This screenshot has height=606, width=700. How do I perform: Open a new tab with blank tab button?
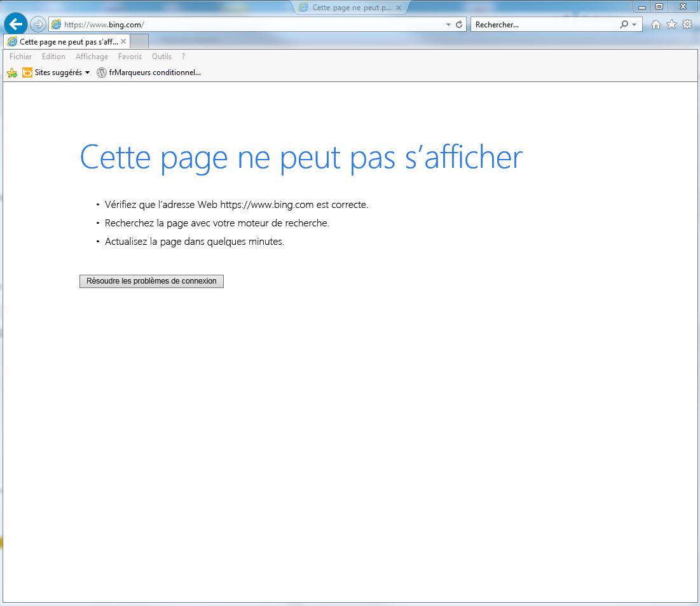(139, 41)
